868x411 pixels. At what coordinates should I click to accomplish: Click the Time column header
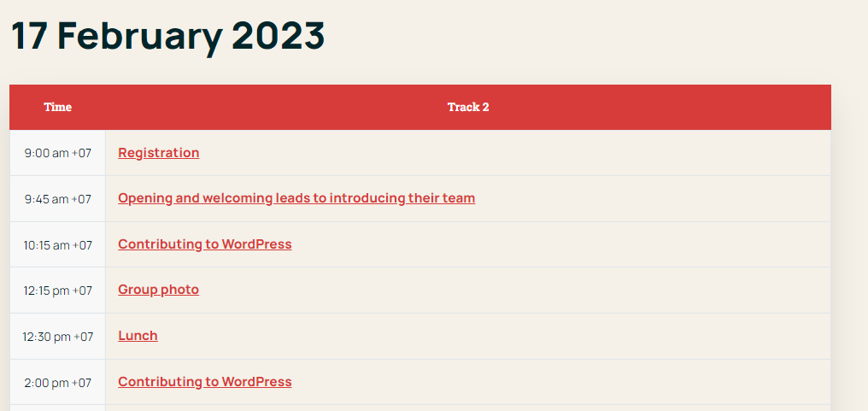click(57, 108)
